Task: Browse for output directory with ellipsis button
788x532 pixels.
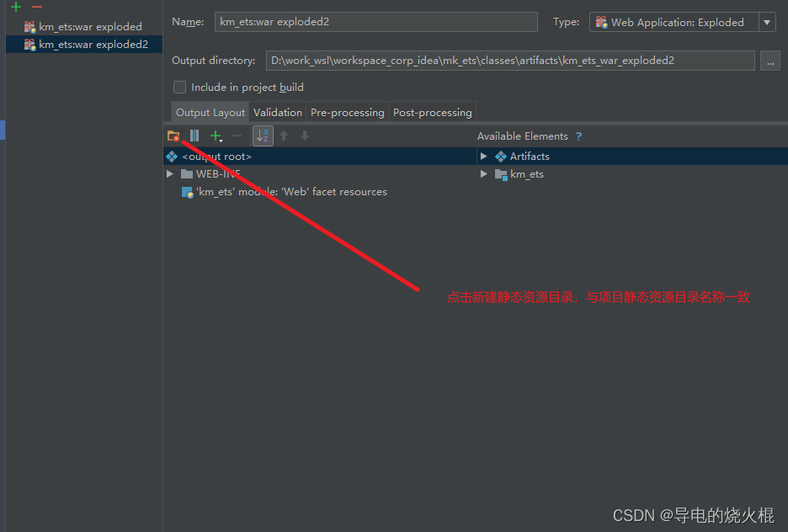Action: (x=770, y=61)
